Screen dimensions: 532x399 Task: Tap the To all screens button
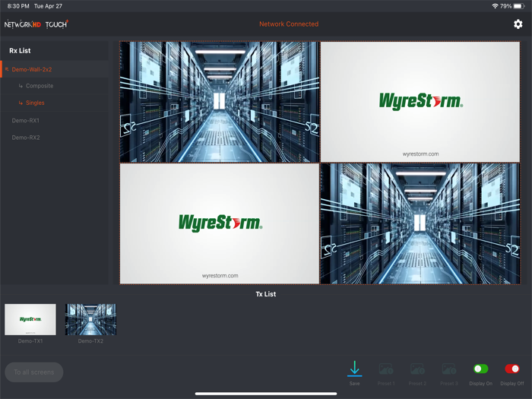point(34,372)
